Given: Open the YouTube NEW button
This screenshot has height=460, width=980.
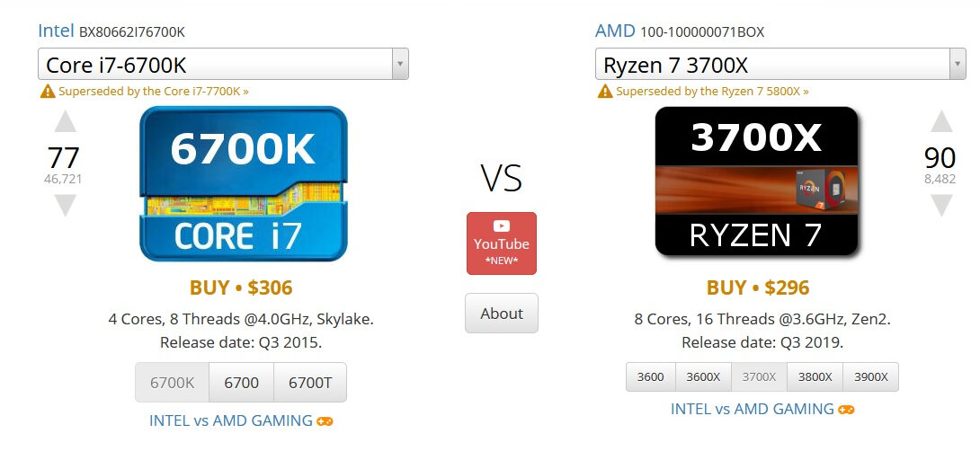Looking at the screenshot, I should click(x=501, y=243).
